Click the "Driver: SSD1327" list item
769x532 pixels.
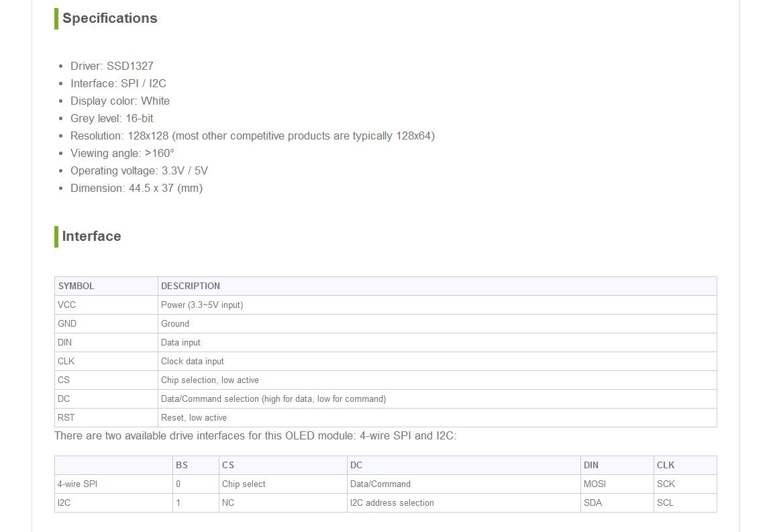[x=111, y=66]
